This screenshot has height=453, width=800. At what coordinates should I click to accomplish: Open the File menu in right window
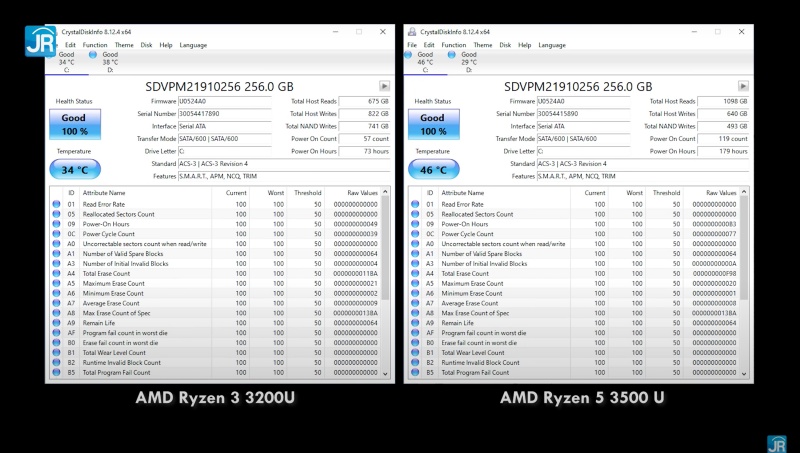[413, 45]
